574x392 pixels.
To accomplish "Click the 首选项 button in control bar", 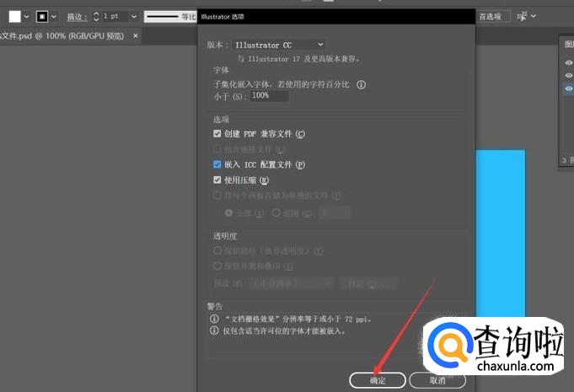I will (x=491, y=17).
